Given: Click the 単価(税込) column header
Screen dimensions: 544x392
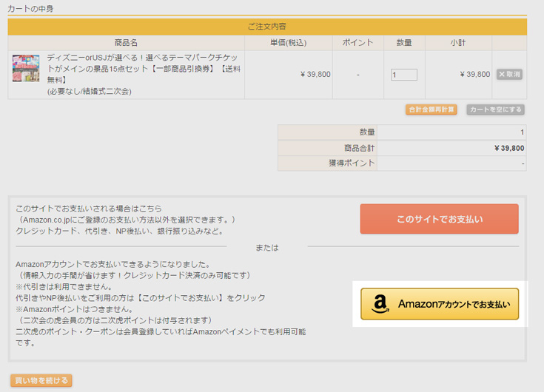Looking at the screenshot, I should click(x=288, y=43).
